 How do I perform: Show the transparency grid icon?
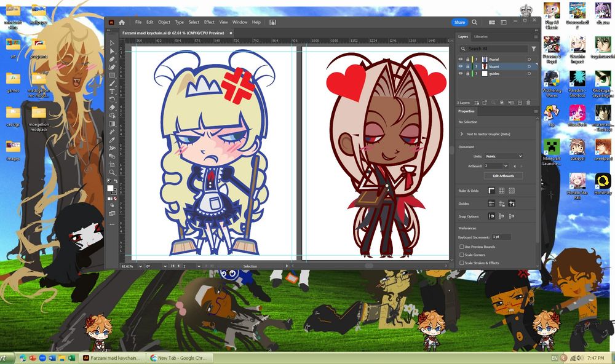(x=512, y=191)
